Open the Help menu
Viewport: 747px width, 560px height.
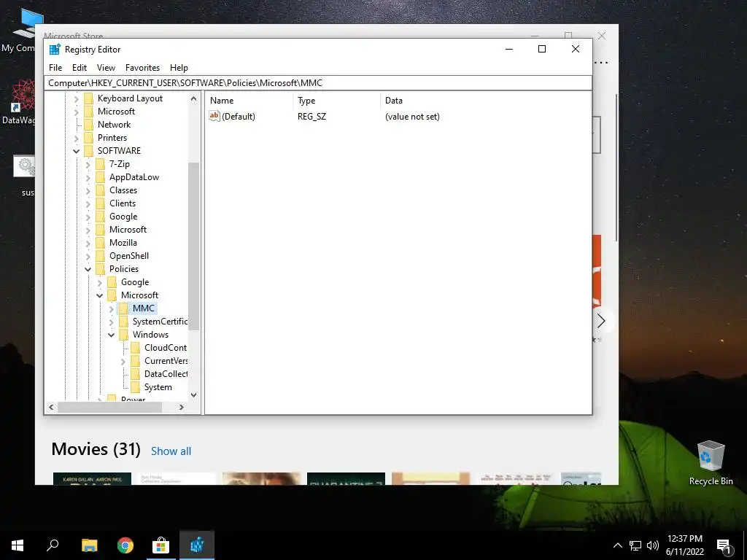(179, 68)
